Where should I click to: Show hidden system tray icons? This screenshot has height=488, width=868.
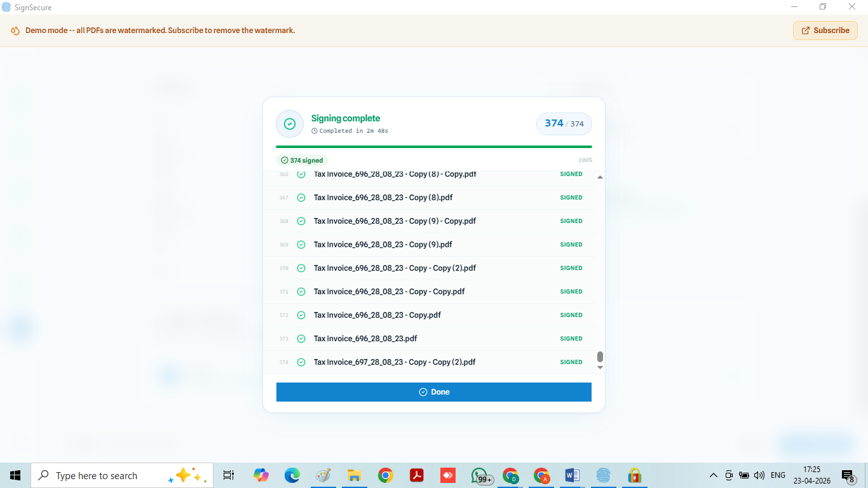[713, 475]
